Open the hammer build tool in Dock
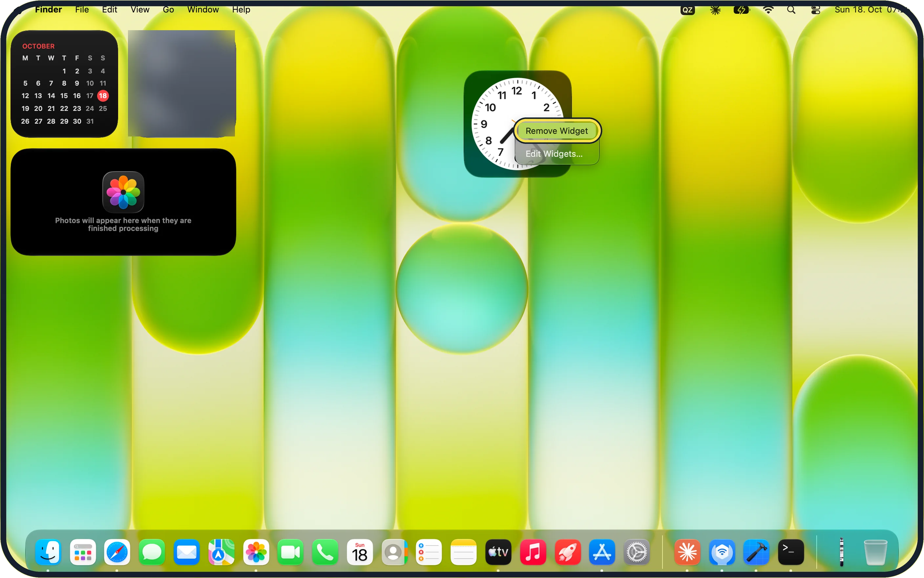Image resolution: width=924 pixels, height=578 pixels. click(756, 552)
